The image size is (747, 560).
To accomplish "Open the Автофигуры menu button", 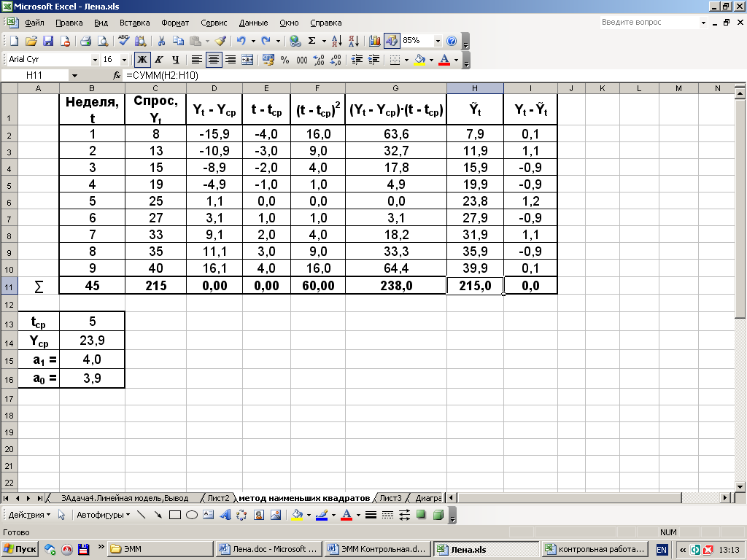I will (103, 515).
